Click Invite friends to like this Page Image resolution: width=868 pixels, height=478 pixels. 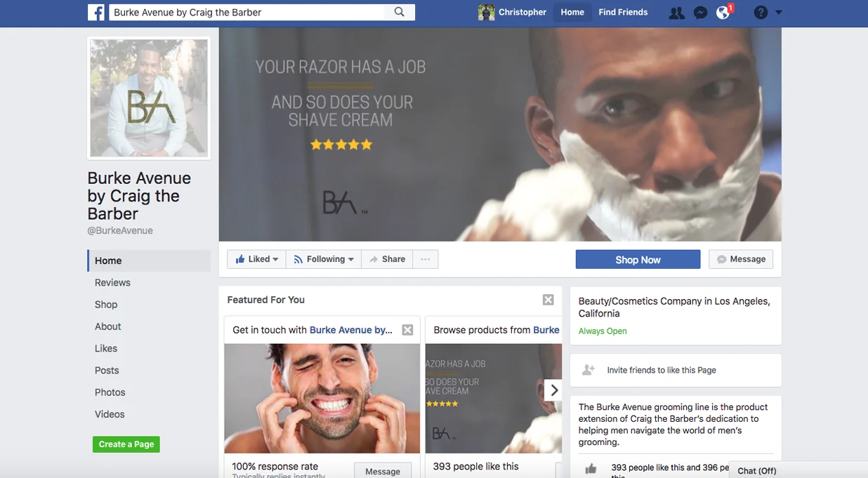click(x=662, y=370)
